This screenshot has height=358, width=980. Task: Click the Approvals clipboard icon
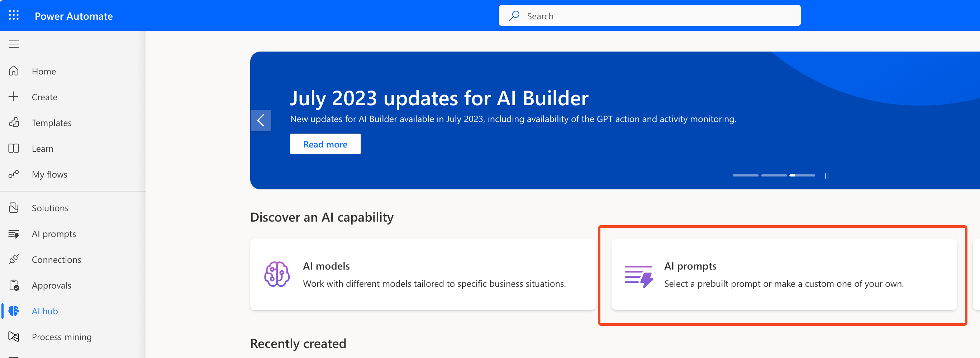tap(14, 285)
